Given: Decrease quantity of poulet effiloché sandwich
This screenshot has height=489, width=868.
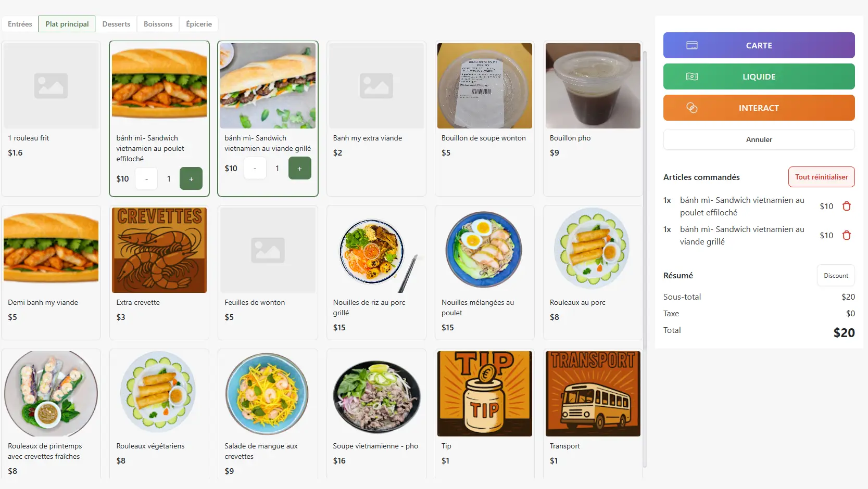Looking at the screenshot, I should (x=146, y=178).
